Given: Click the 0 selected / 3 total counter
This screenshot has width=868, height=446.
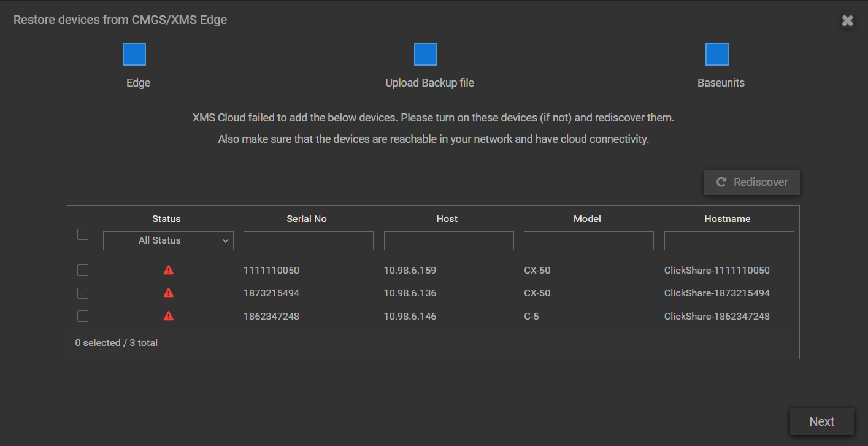Looking at the screenshot, I should [117, 343].
